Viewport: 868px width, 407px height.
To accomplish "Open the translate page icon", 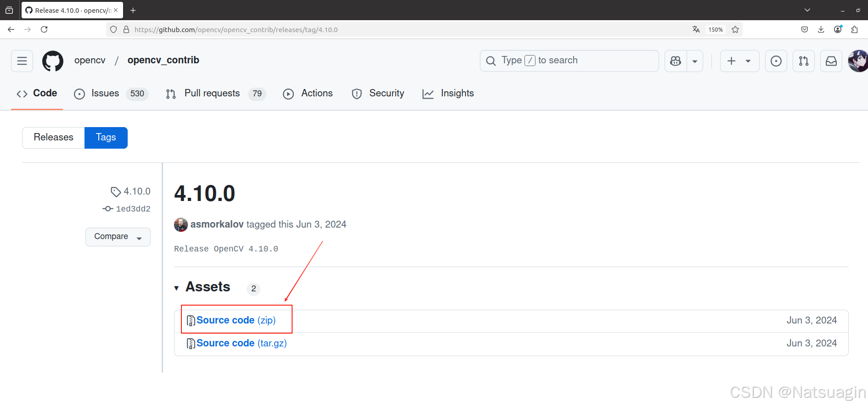I will [x=696, y=29].
